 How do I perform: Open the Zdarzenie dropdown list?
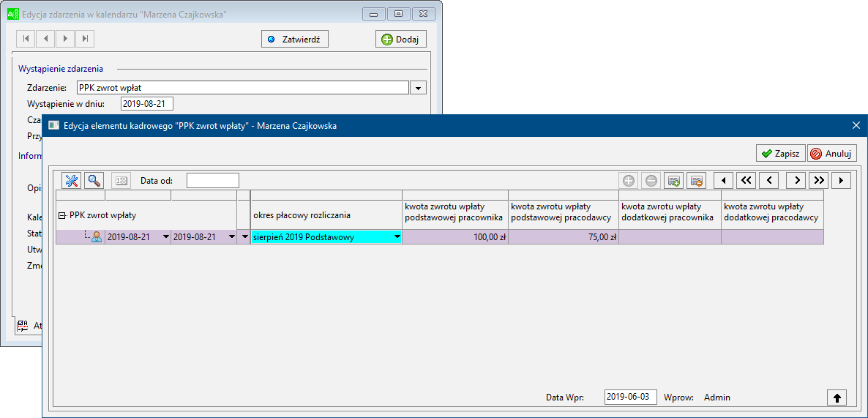[418, 88]
